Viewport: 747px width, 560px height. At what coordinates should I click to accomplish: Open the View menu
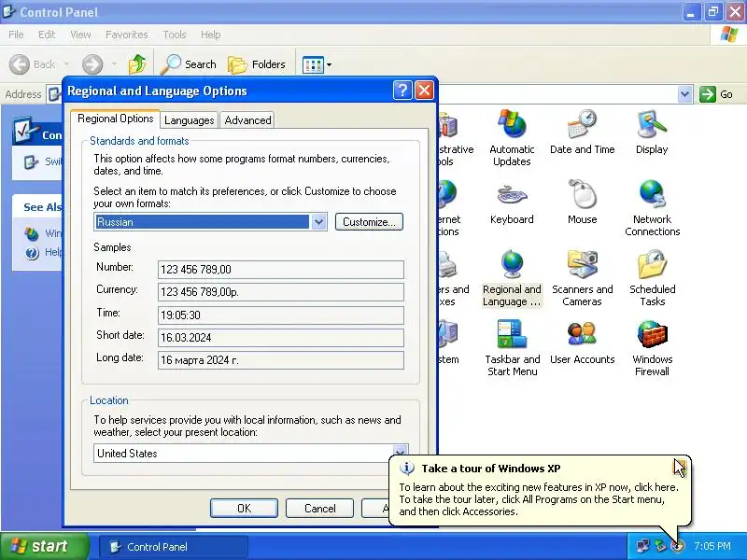pos(80,35)
